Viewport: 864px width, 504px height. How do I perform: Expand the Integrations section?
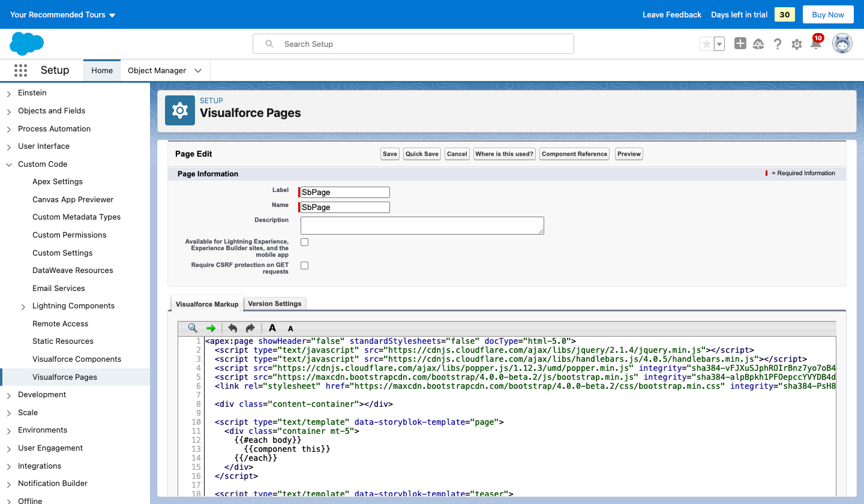pos(8,467)
